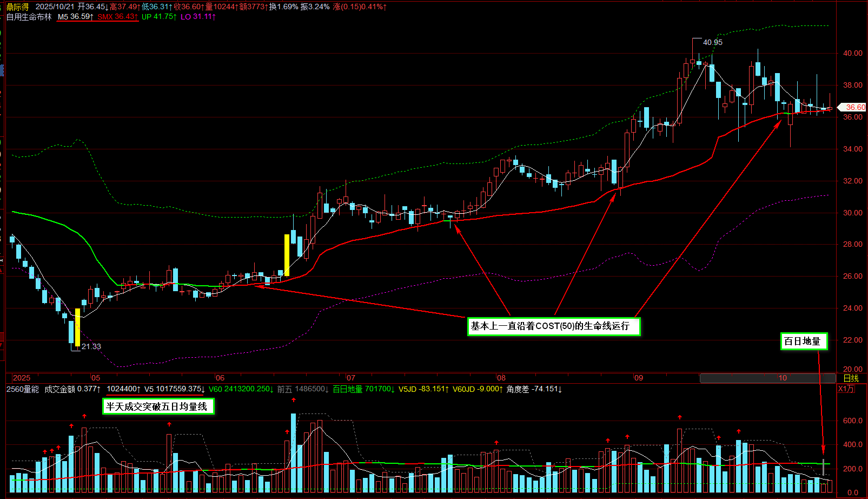Click the turnover amount 额3773 value

(253, 6)
